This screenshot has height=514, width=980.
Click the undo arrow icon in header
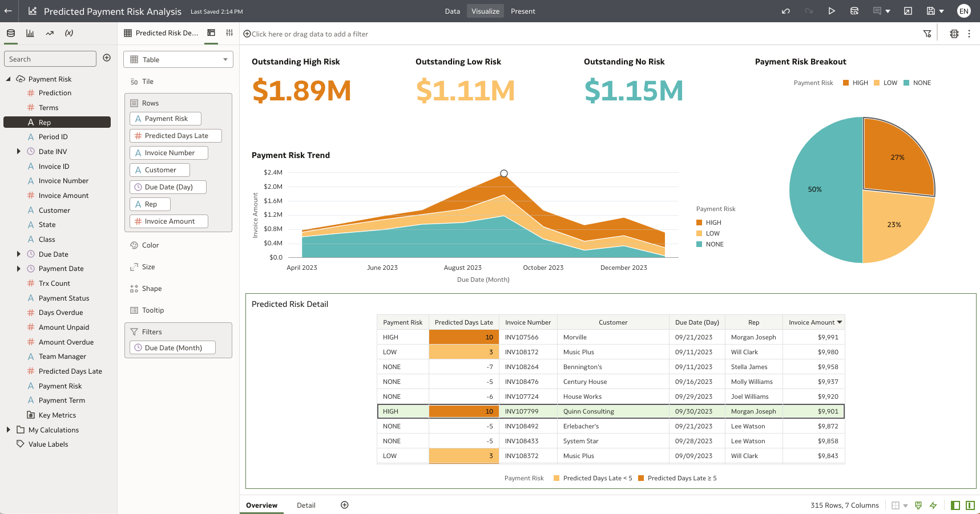tap(786, 11)
